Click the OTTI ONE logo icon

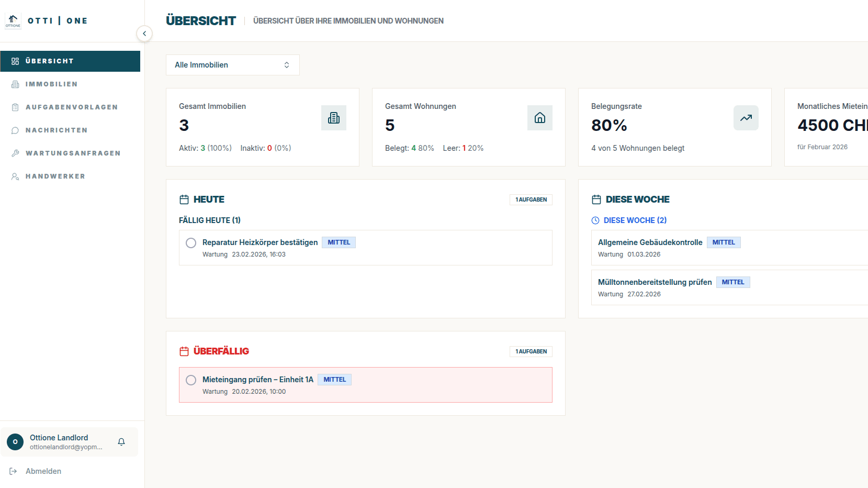13,20
